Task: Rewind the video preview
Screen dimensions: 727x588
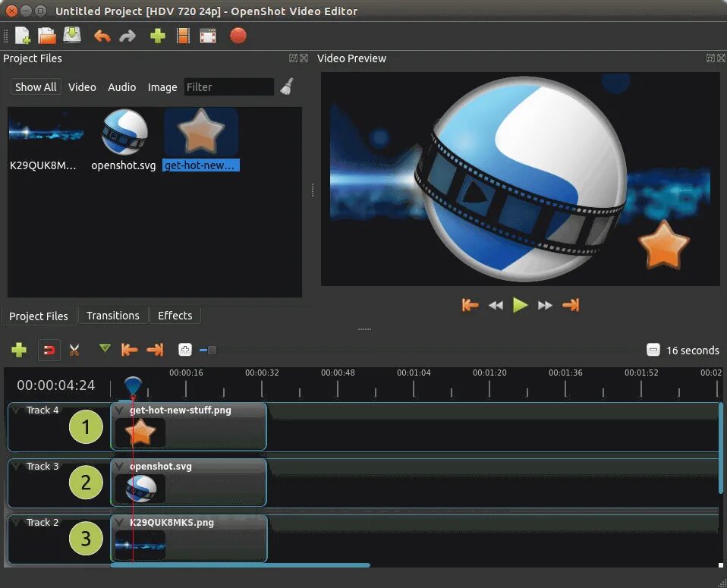Action: coord(496,306)
